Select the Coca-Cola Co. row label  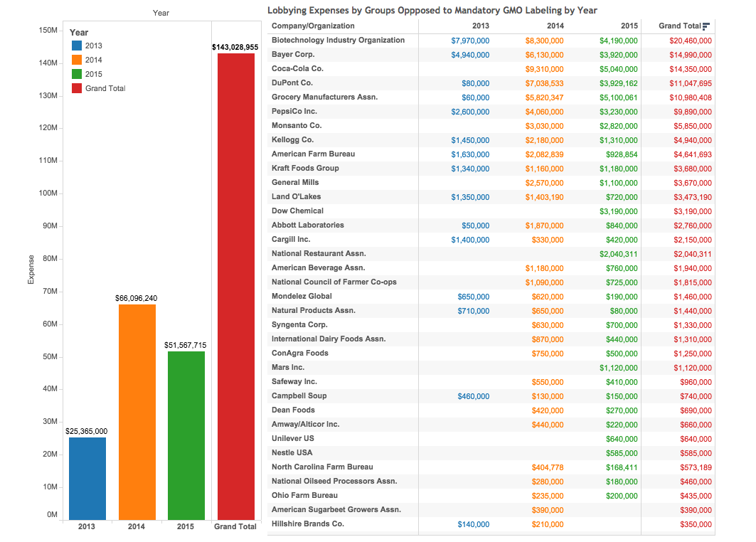point(297,69)
